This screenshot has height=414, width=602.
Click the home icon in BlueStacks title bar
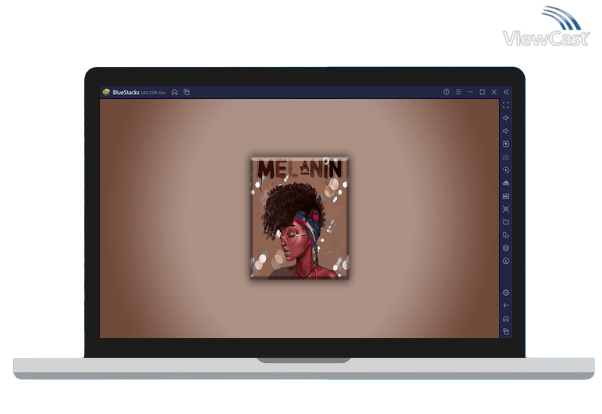175,92
